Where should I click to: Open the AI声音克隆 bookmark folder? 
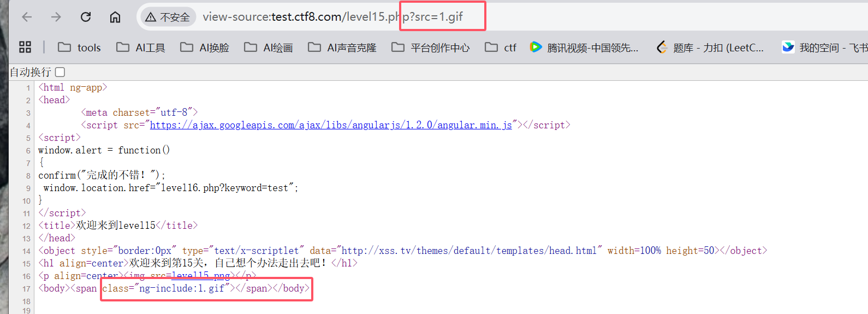tap(342, 48)
